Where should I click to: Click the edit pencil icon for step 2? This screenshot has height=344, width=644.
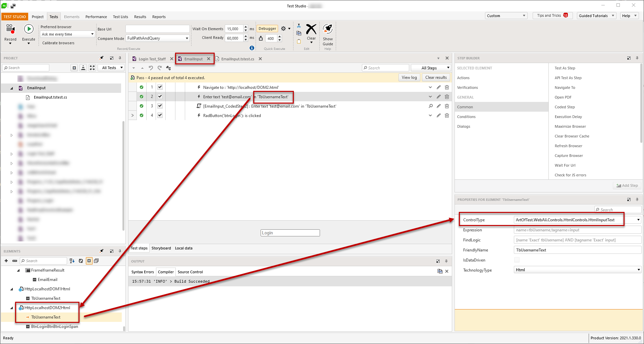tap(438, 97)
